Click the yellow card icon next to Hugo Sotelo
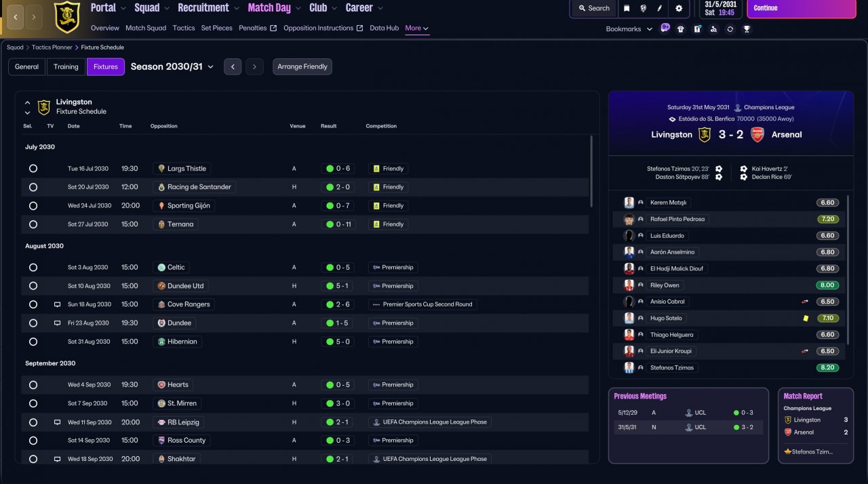 point(806,318)
